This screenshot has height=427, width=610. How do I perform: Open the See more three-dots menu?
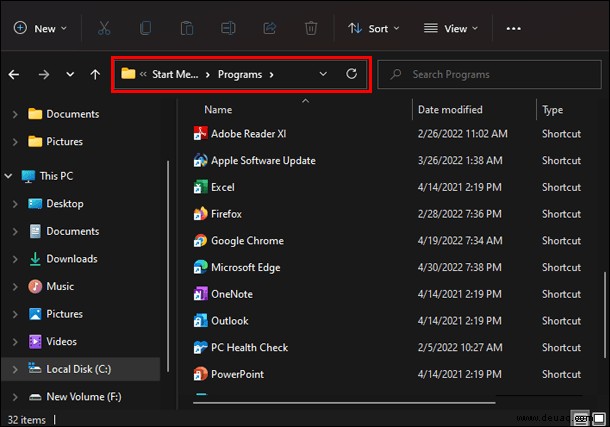[x=514, y=28]
